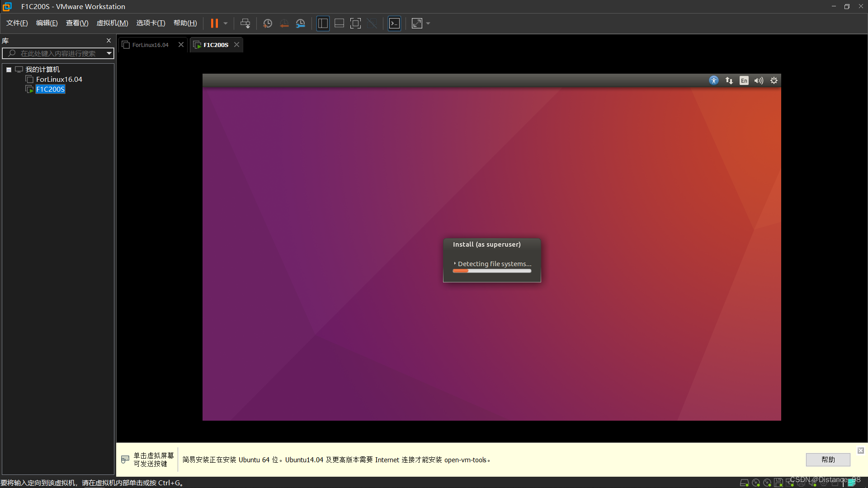868x488 pixels.
Task: Toggle the library sidebar view
Action: 323,23
